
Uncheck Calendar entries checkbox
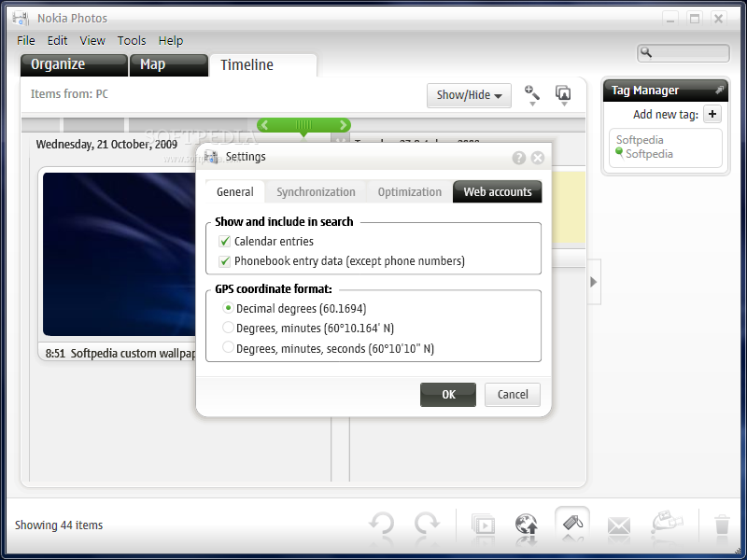point(224,242)
